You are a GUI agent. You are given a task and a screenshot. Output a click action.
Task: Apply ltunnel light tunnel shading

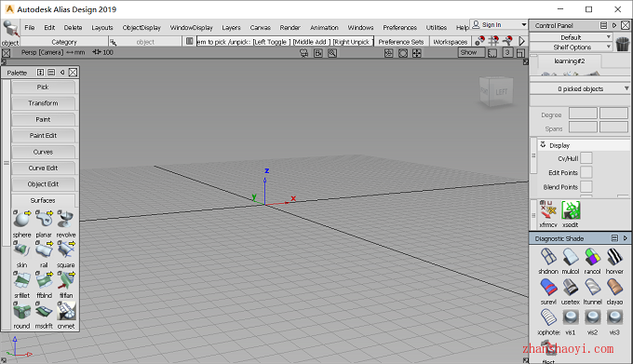(x=592, y=288)
